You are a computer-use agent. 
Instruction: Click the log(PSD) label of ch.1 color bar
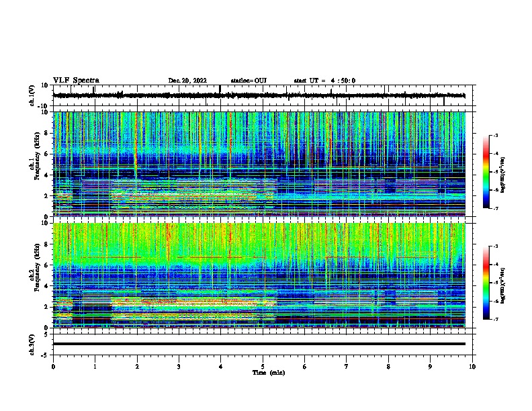pyautogui.click(x=502, y=175)
